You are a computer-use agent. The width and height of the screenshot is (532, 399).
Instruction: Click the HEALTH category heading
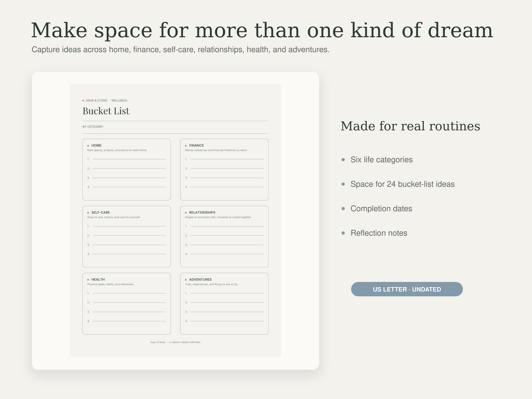click(98, 279)
